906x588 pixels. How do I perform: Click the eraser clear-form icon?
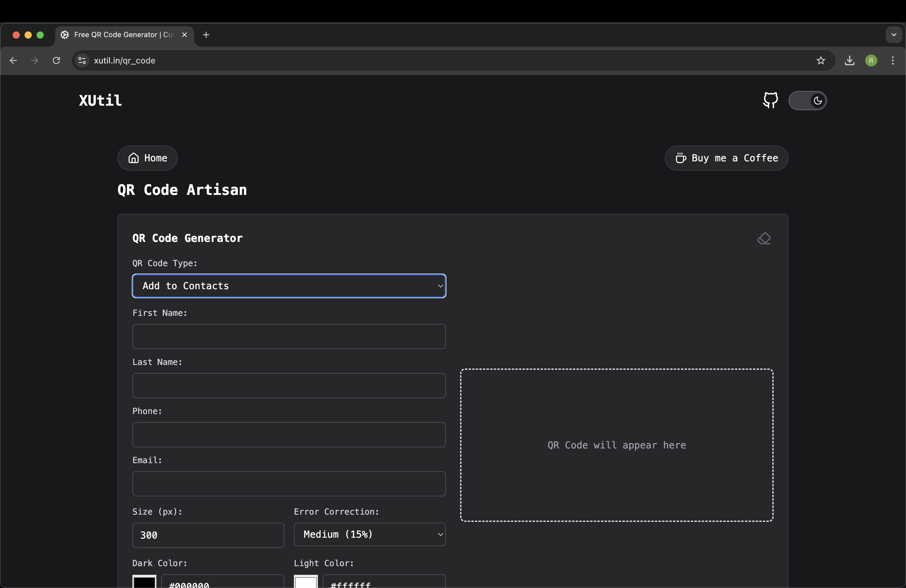[x=764, y=239]
